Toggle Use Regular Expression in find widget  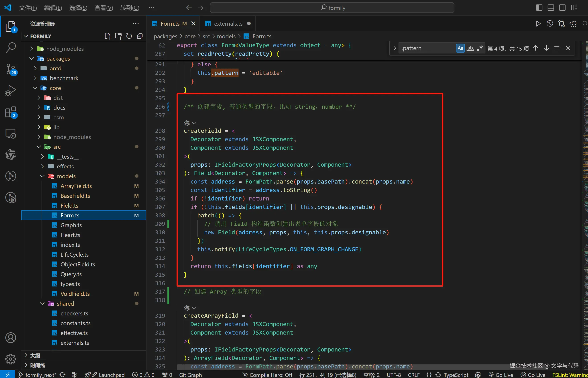click(480, 48)
